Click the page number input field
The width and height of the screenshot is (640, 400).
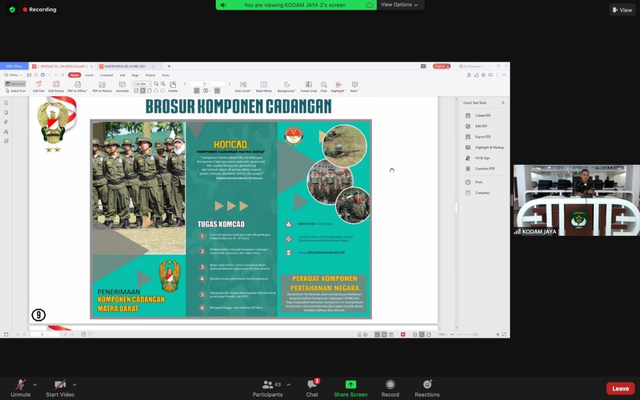click(x=207, y=84)
